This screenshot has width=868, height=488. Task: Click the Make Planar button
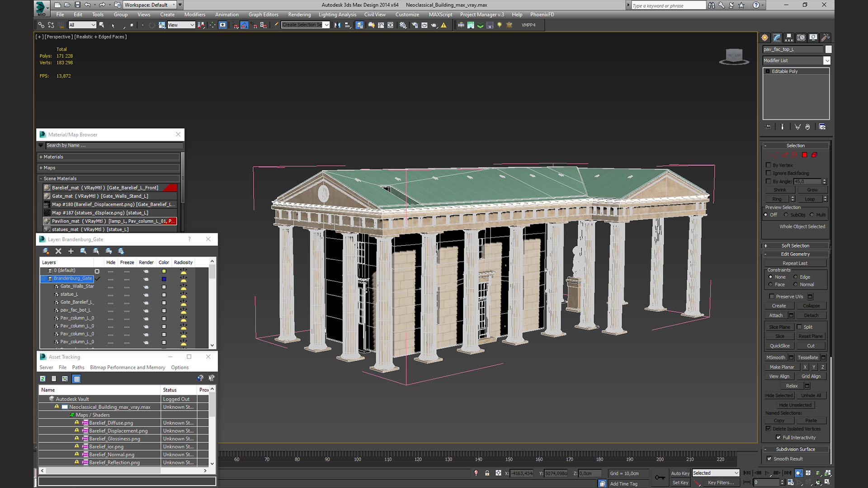tap(782, 367)
